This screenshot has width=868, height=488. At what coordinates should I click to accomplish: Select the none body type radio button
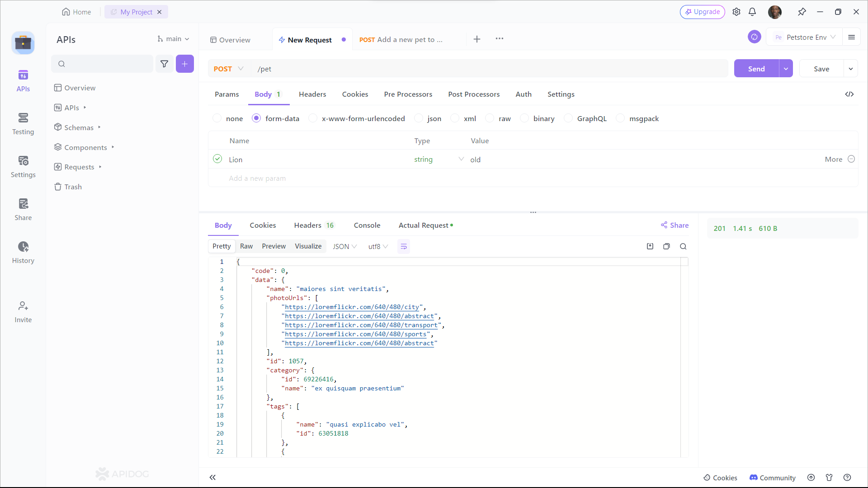[x=217, y=118]
